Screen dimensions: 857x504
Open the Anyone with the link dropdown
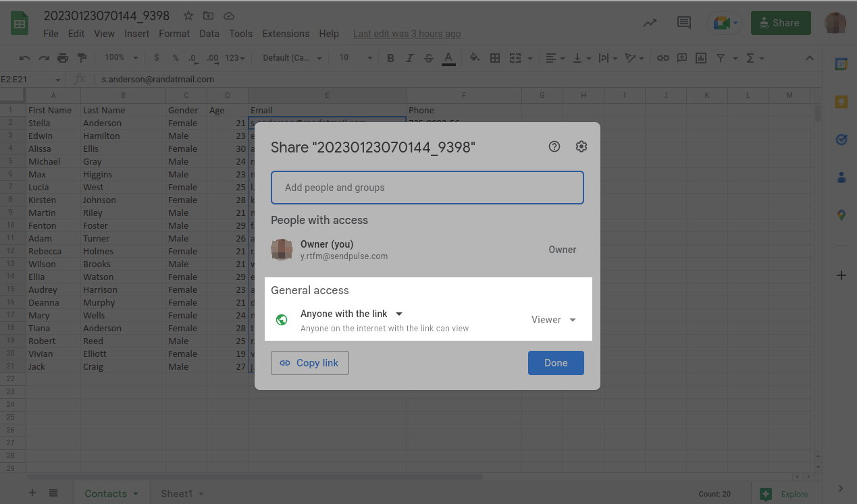point(351,314)
